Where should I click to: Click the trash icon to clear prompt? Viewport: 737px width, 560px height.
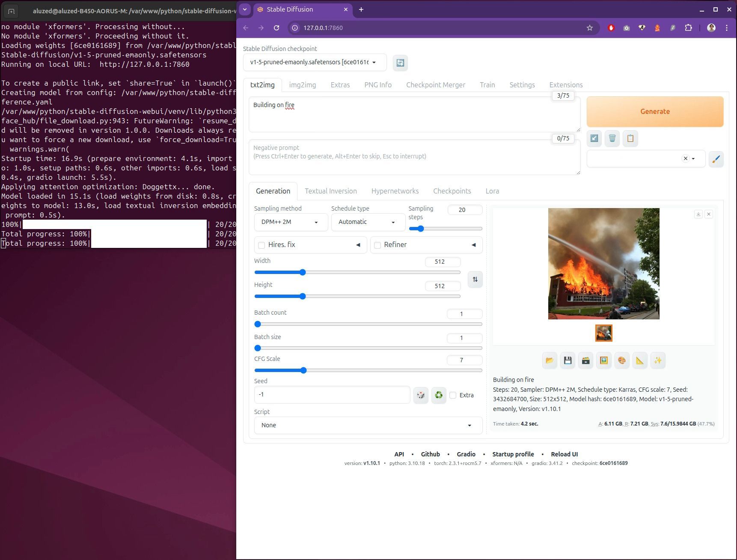pyautogui.click(x=612, y=138)
